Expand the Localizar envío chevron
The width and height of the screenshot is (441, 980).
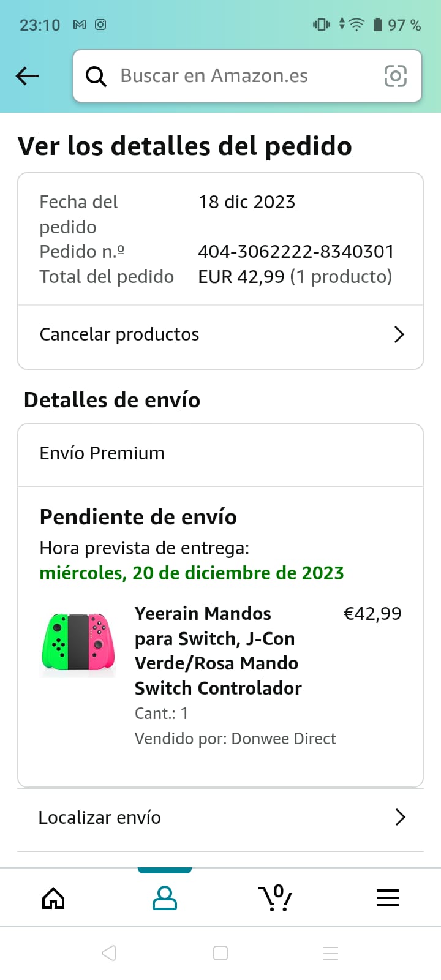click(401, 817)
